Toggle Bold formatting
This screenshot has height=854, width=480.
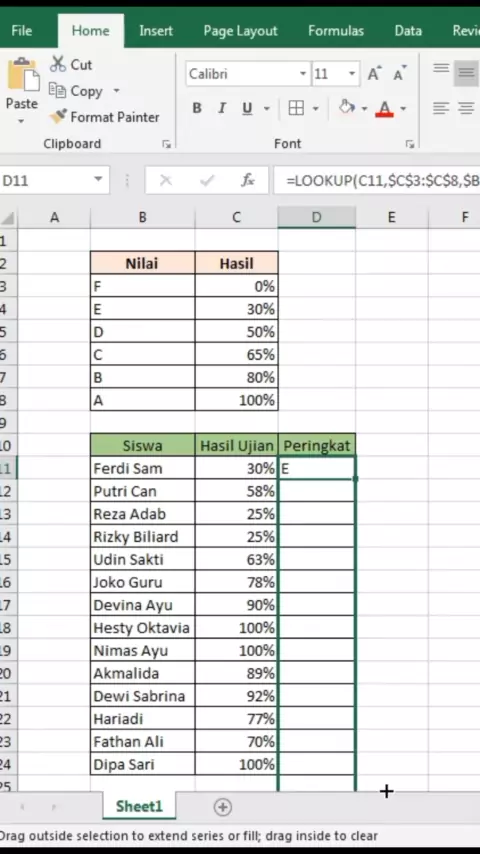tap(197, 108)
